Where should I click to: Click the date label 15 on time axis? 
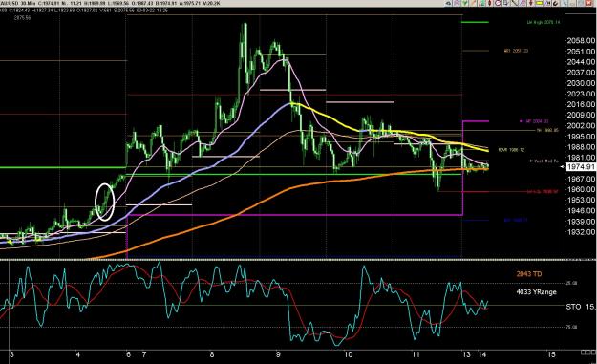[551, 354]
